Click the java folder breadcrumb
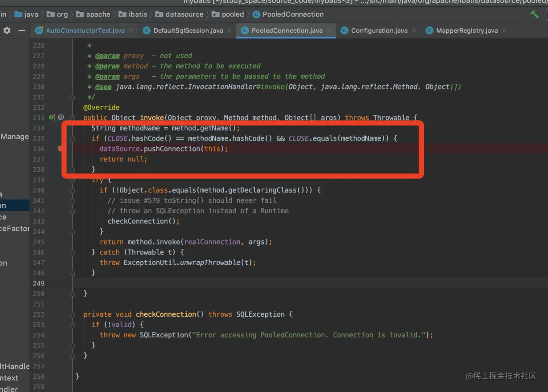The width and height of the screenshot is (548, 392). click(26, 14)
